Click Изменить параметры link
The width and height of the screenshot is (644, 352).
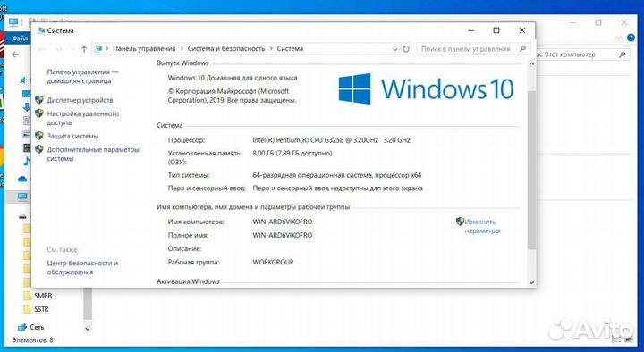point(482,226)
